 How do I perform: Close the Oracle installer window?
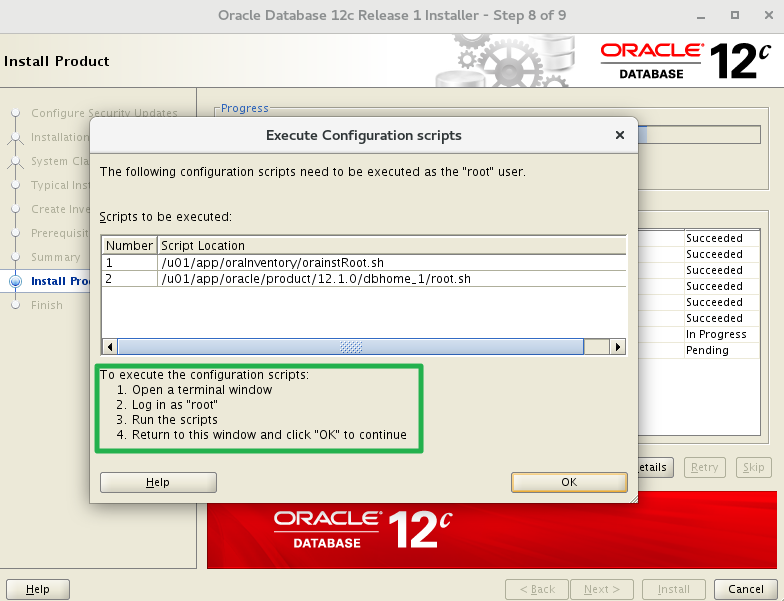pyautogui.click(x=769, y=15)
